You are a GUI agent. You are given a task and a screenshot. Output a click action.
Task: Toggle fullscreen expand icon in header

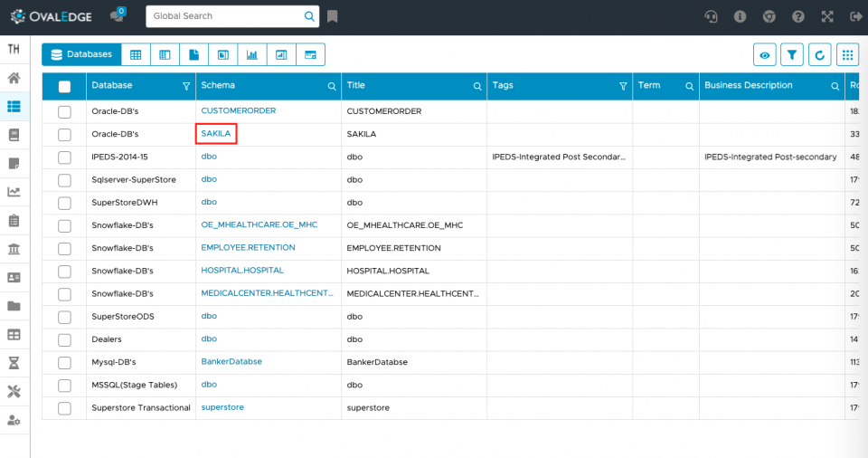(827, 16)
